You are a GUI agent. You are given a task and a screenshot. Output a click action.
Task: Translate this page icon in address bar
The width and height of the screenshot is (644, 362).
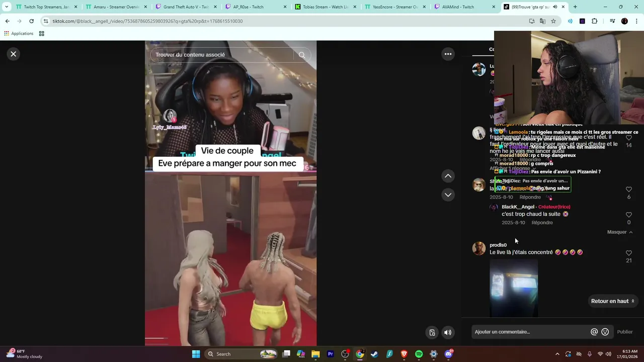[x=542, y=21]
